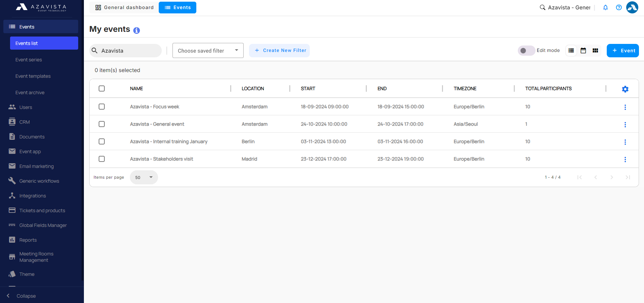644x303 pixels.
Task: Open actions menu for Azavista - General event
Action: (625, 125)
